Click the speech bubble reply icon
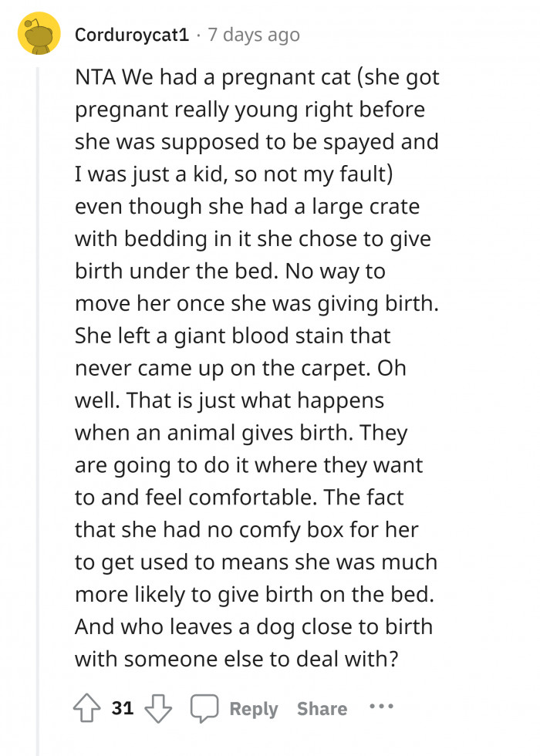Image resolution: width=540 pixels, height=756 pixels. coord(204,708)
